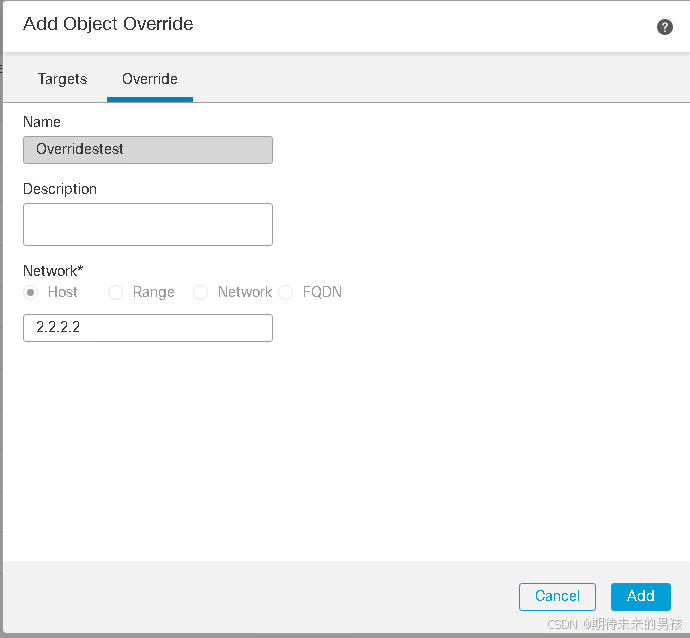Open the help question mark icon

(664, 27)
